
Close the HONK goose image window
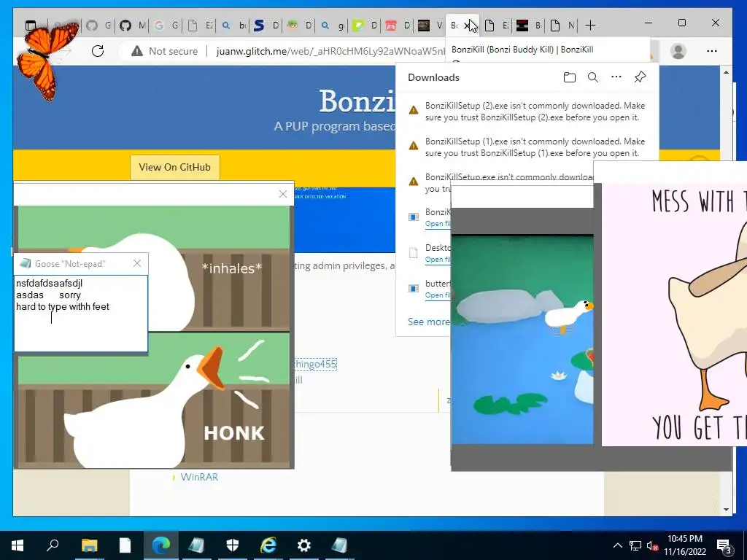coord(283,194)
